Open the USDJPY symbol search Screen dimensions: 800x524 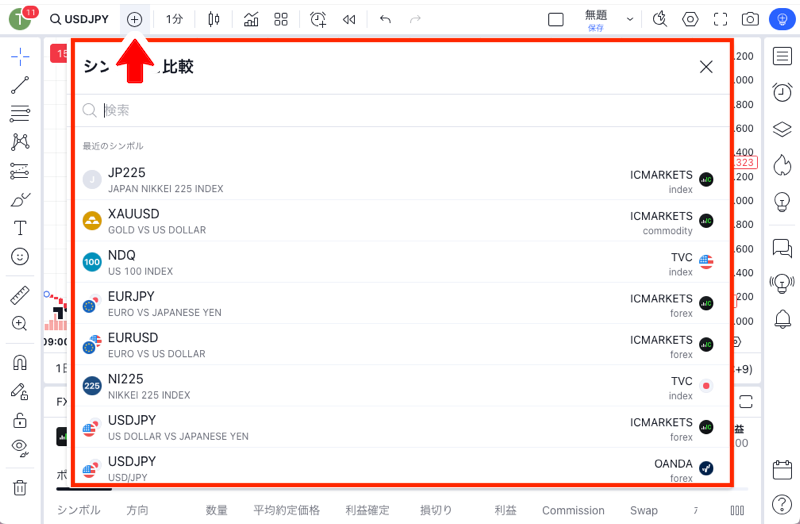click(x=79, y=19)
